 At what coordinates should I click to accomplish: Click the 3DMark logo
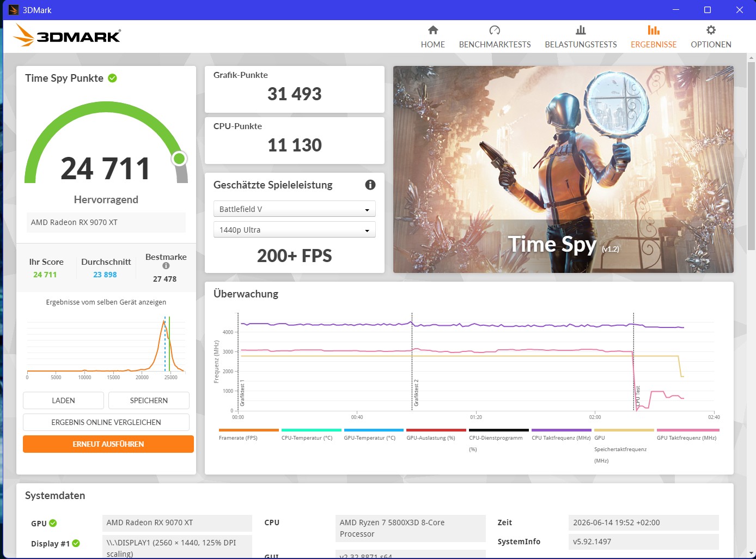coord(67,35)
